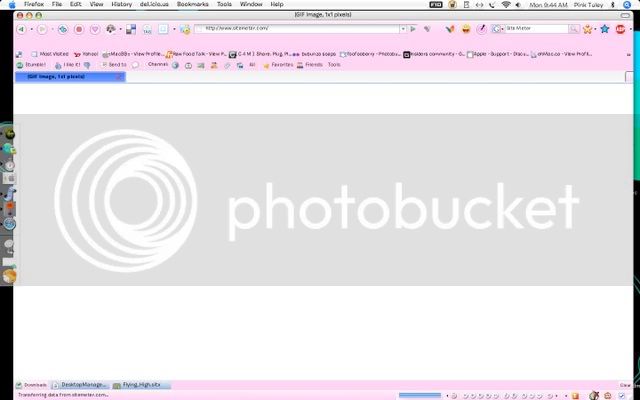
Task: Open the StumbleUpon Friends list
Action: click(x=310, y=65)
